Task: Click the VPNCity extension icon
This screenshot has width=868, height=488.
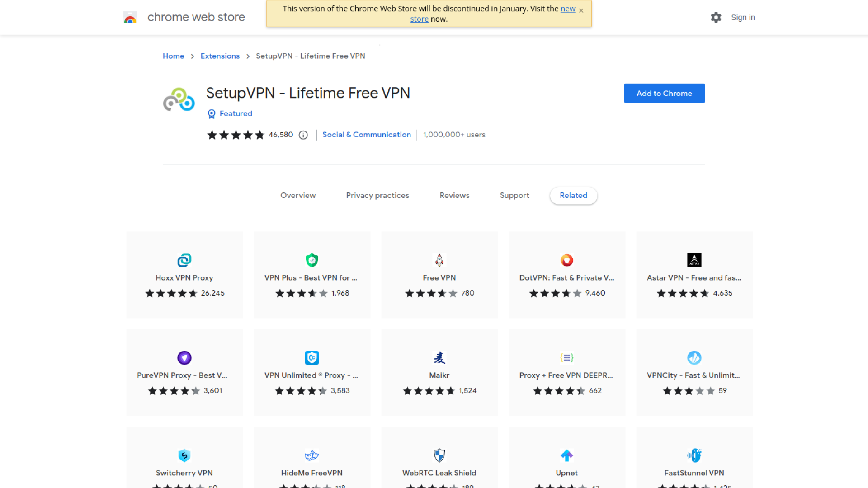Action: 694,358
